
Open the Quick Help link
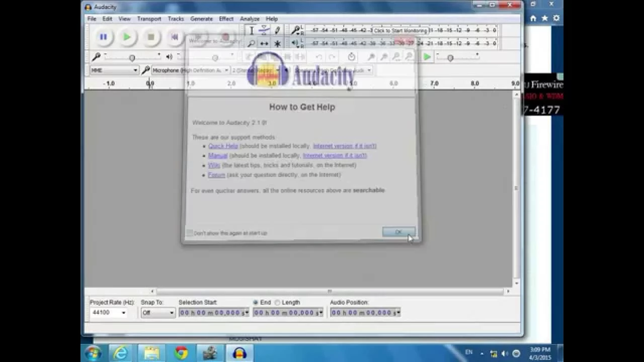point(223,146)
